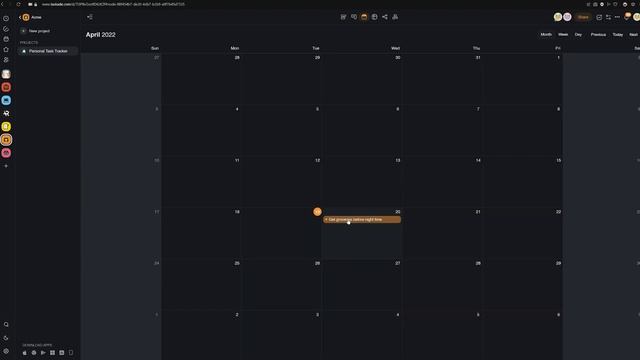Download the Google Play app icon
Viewport: 640px width, 360px height.
tap(43, 353)
